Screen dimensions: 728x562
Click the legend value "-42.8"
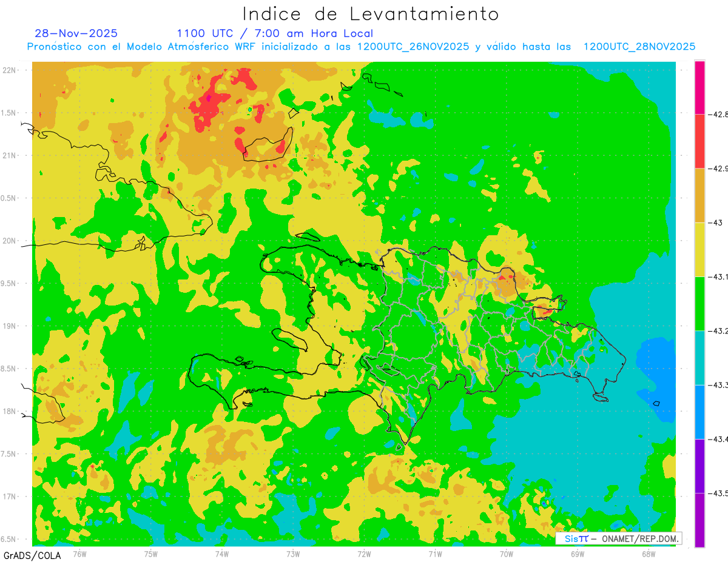coord(718,114)
